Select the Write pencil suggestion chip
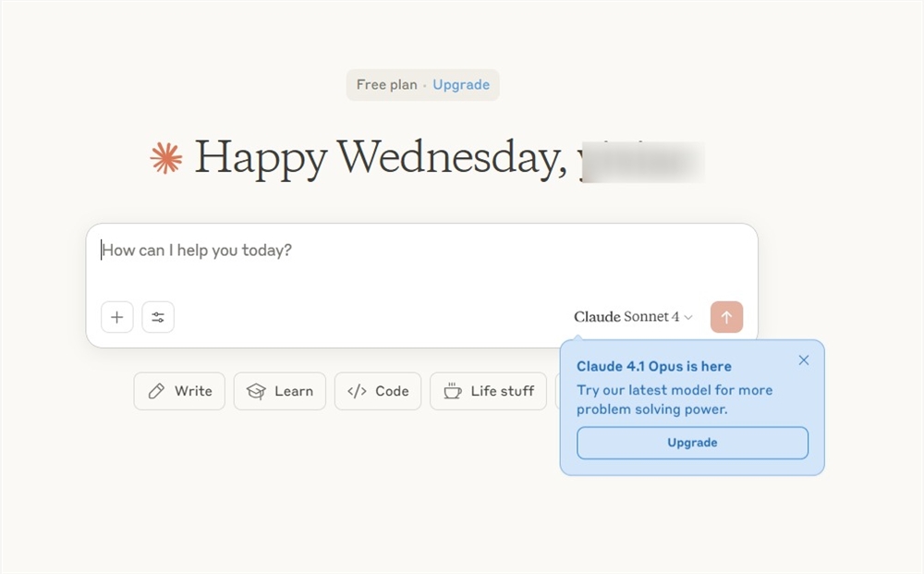Image resolution: width=924 pixels, height=574 pixels. pyautogui.click(x=179, y=391)
